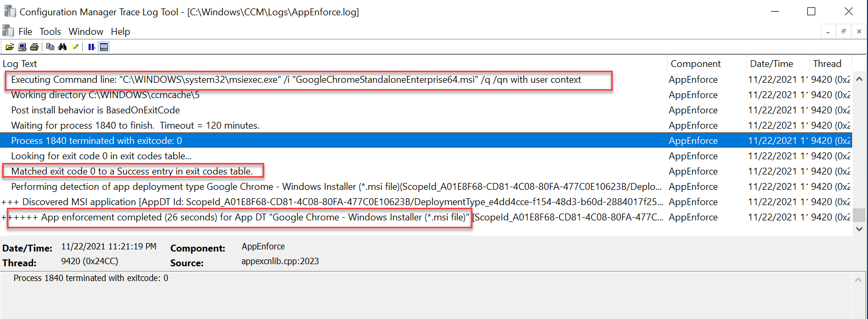Viewport: 868px width, 319px height.
Task: Restore the inner document window
Action: coord(843,32)
